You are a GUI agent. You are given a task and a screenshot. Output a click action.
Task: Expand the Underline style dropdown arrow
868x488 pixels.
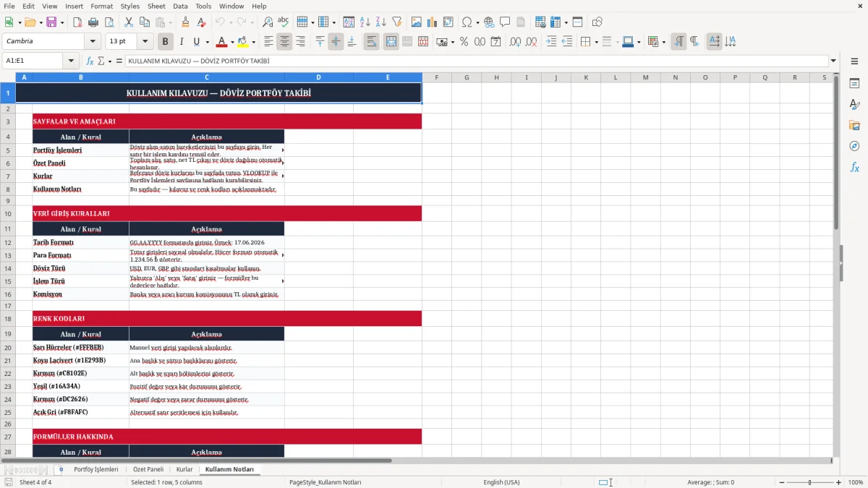(206, 42)
